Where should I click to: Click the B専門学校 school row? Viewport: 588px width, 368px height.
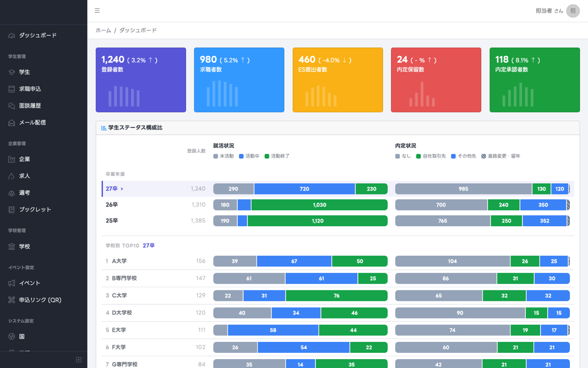pyautogui.click(x=338, y=278)
